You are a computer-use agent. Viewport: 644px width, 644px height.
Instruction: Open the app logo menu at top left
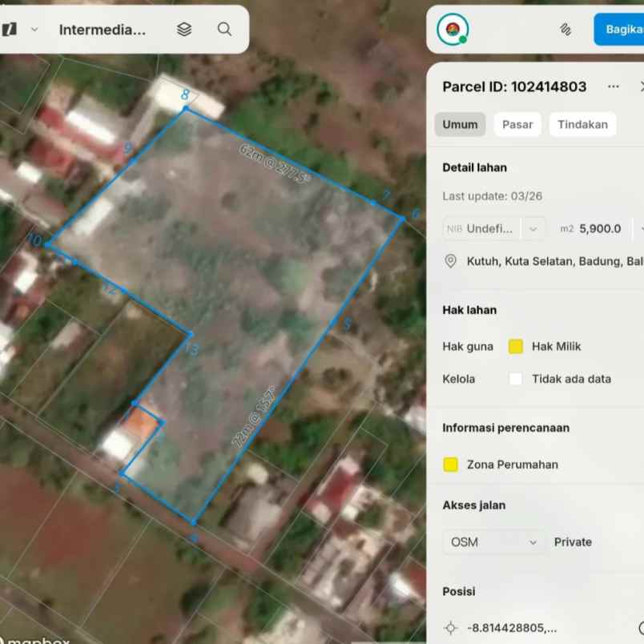coord(9,30)
